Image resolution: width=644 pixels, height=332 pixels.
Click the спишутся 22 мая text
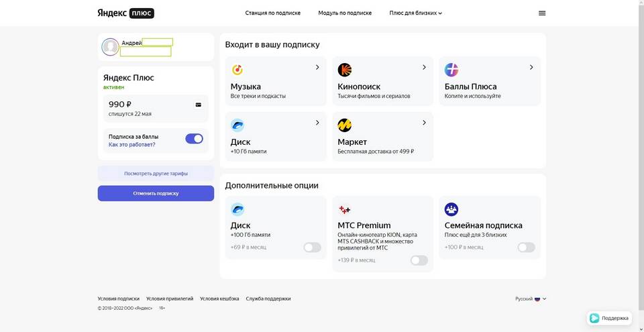click(129, 114)
